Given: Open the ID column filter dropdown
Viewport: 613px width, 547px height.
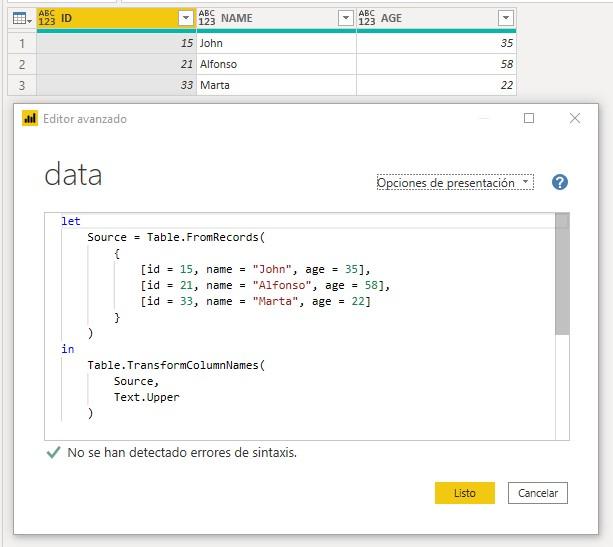Looking at the screenshot, I should pos(186,18).
